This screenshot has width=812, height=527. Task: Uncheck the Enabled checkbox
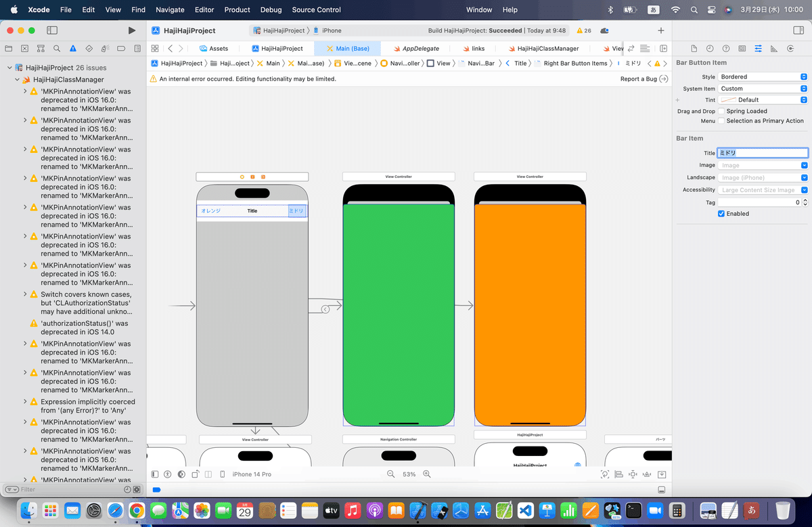tap(721, 213)
